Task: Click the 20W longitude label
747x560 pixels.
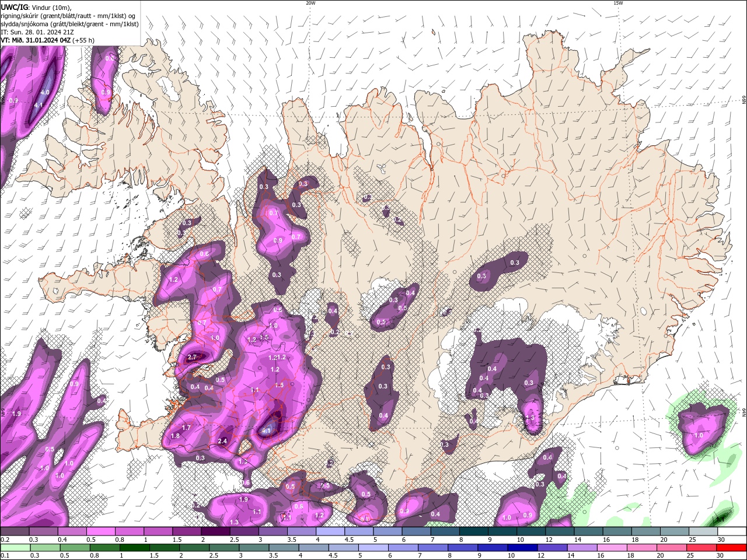Action: [310, 3]
